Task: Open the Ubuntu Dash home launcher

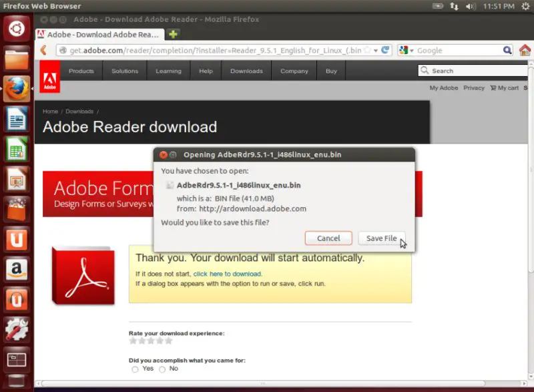Action: [x=16, y=28]
